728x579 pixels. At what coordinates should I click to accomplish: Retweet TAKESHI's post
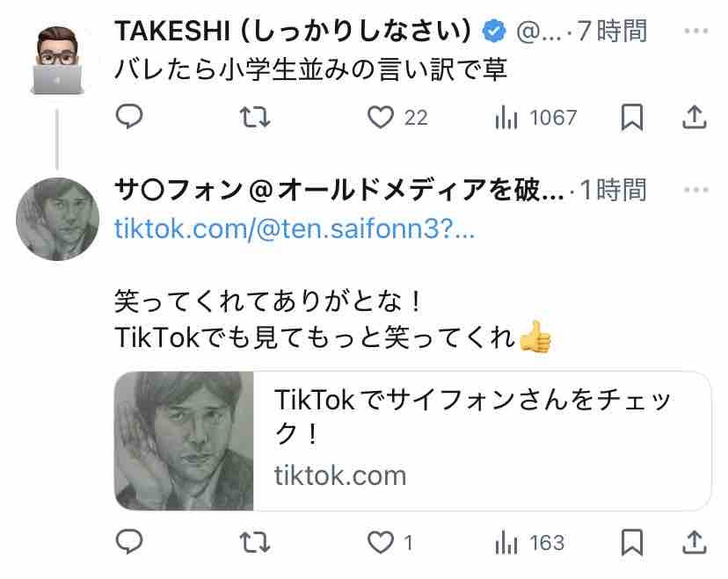(255, 117)
